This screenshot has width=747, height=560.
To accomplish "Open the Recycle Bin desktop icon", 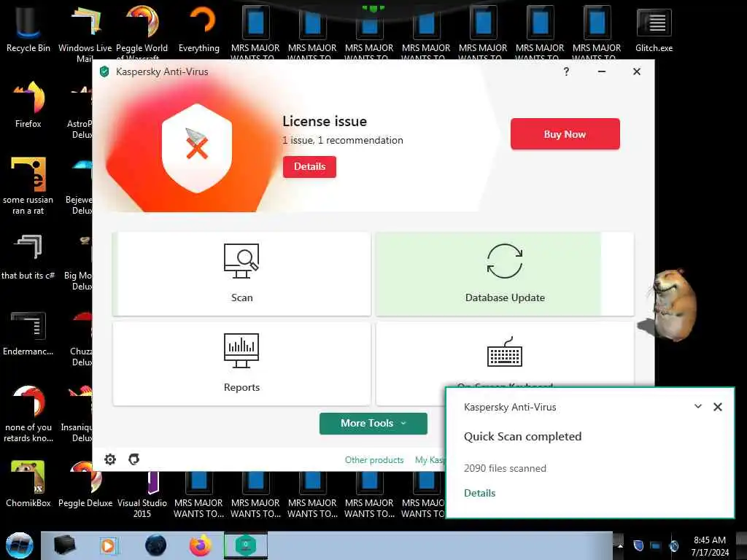I will coord(28,29).
